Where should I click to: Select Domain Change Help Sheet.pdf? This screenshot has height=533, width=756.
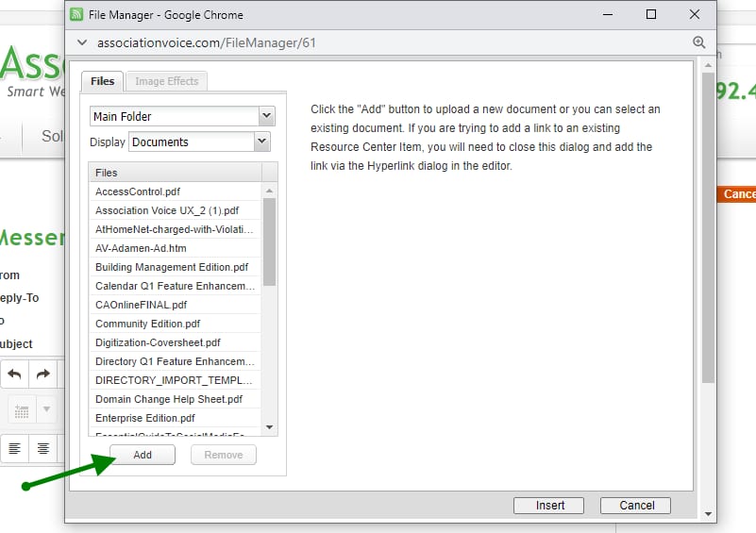click(176, 398)
